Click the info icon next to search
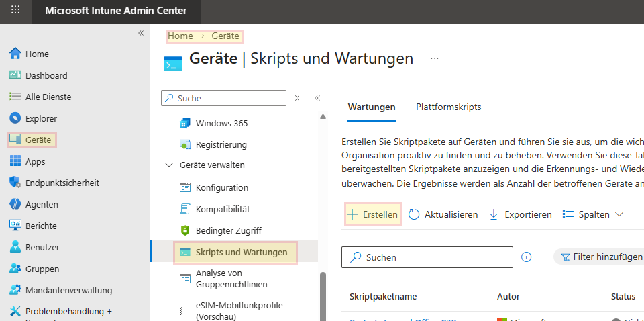The height and width of the screenshot is (321, 644). tap(527, 257)
